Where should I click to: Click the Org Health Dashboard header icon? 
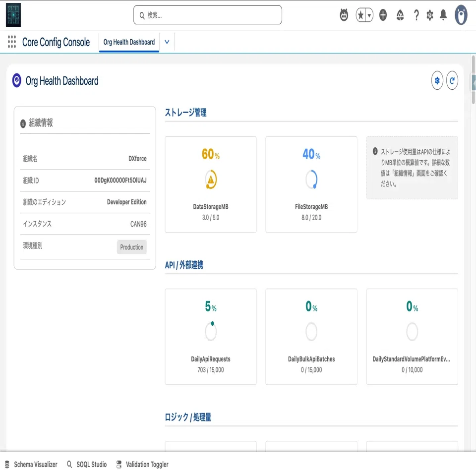tap(17, 81)
